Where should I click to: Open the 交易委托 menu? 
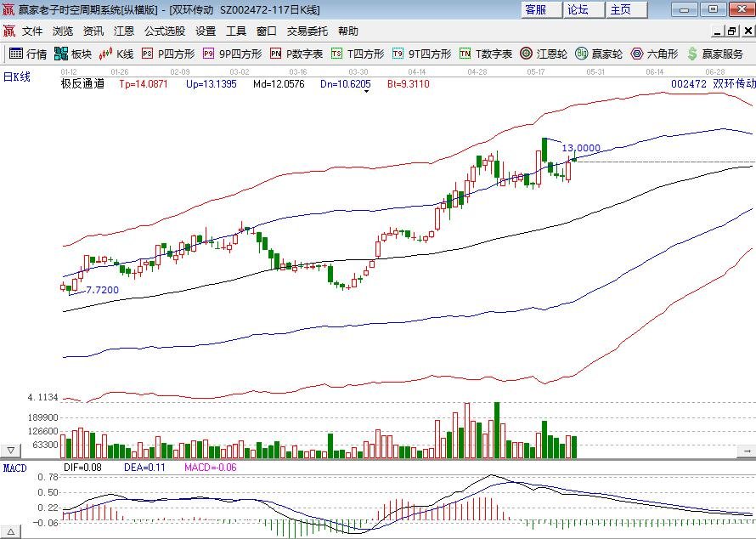307,31
